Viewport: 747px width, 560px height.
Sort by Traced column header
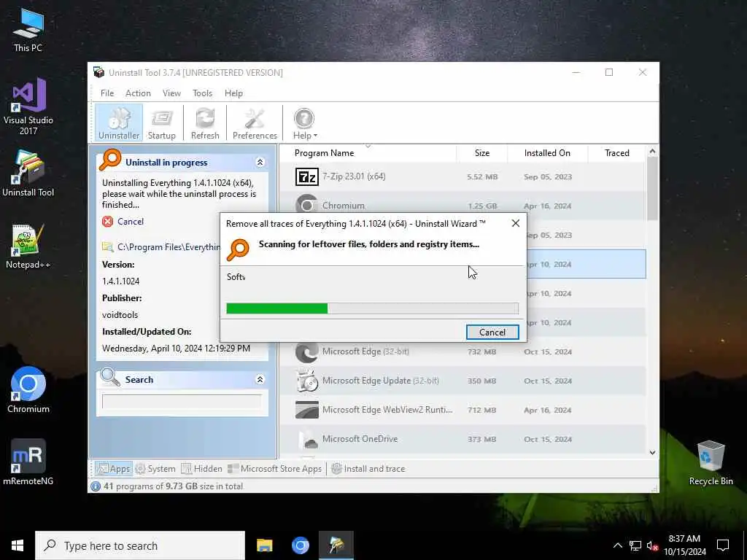[617, 153]
